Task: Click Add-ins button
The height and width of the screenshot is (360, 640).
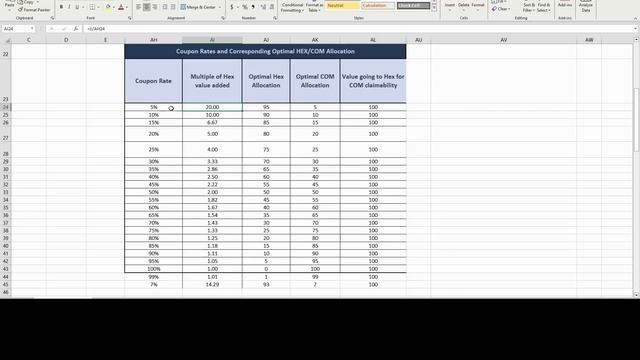Action: 565,5
